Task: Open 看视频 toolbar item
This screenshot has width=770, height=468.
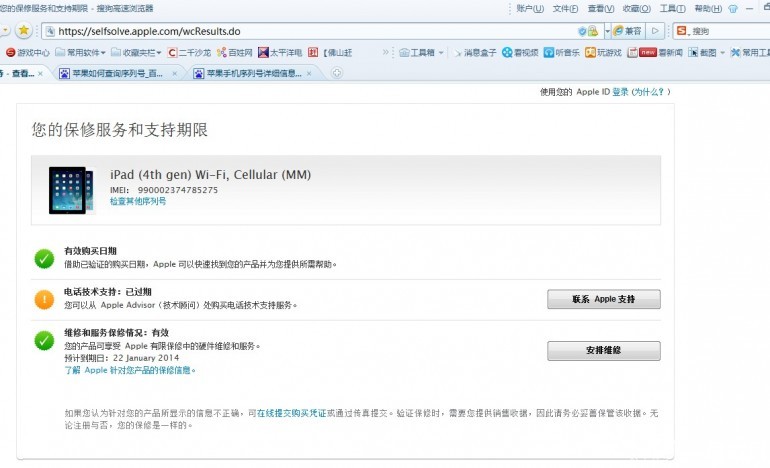Action: (x=521, y=52)
